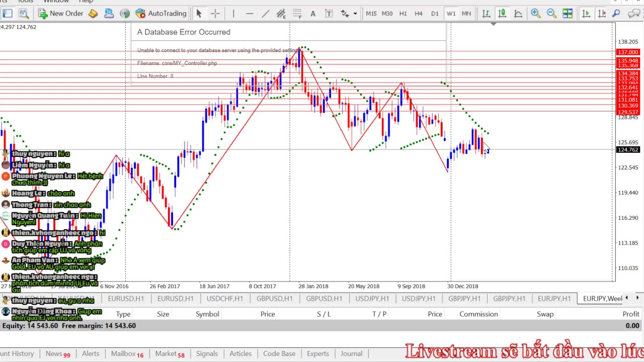Select the horizontal line drawing tool
Image resolution: width=644 pixels, height=362 pixels.
click(250, 14)
